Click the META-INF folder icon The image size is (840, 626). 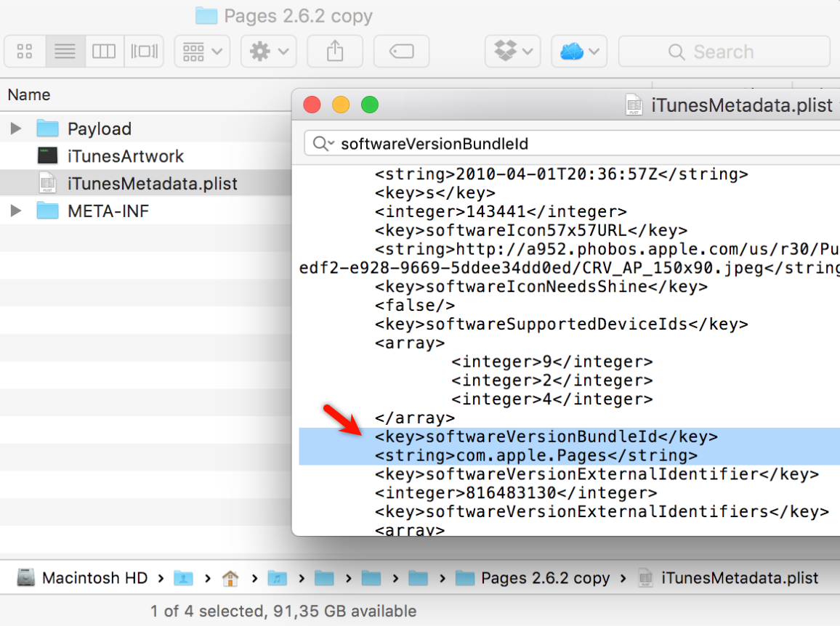click(x=48, y=211)
